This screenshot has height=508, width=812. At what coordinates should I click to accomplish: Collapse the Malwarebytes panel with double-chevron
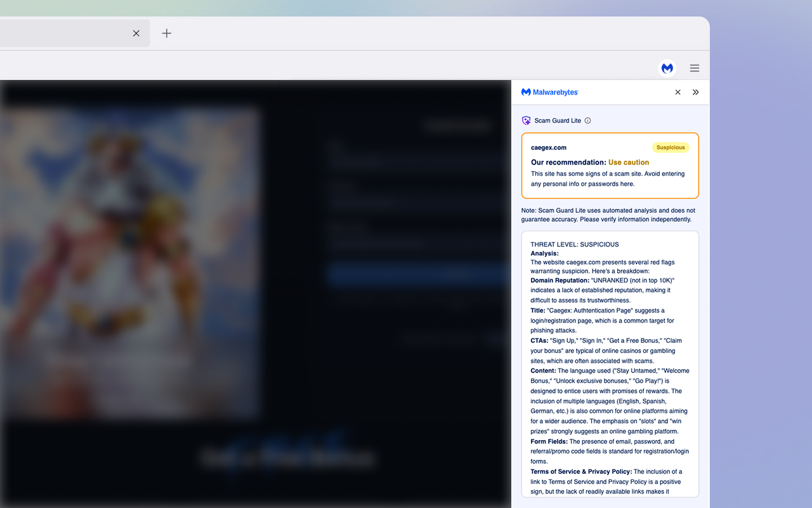[x=696, y=92]
